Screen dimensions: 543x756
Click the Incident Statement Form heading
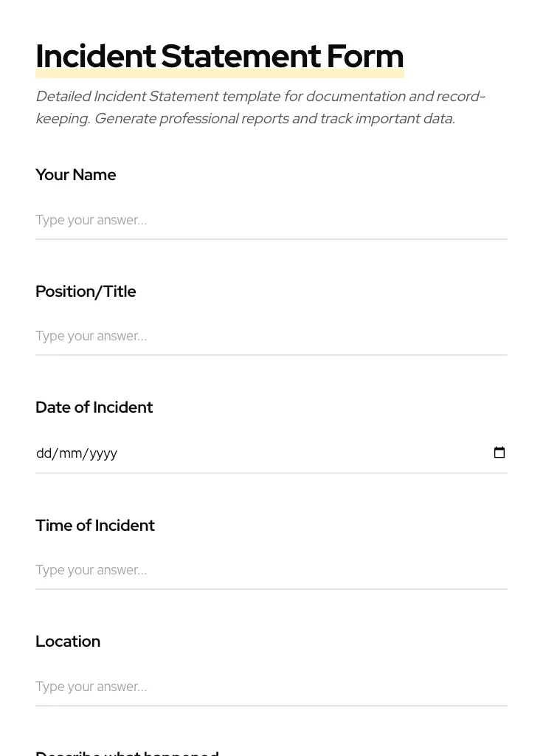[x=219, y=55]
